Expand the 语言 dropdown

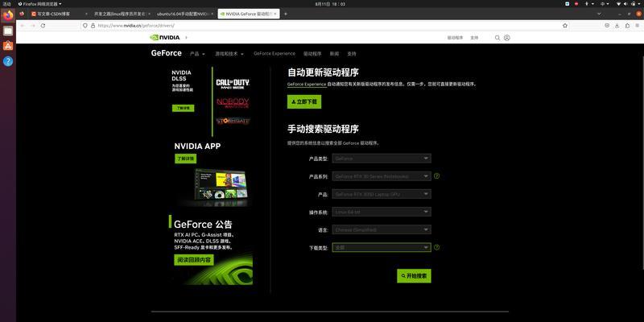point(382,229)
